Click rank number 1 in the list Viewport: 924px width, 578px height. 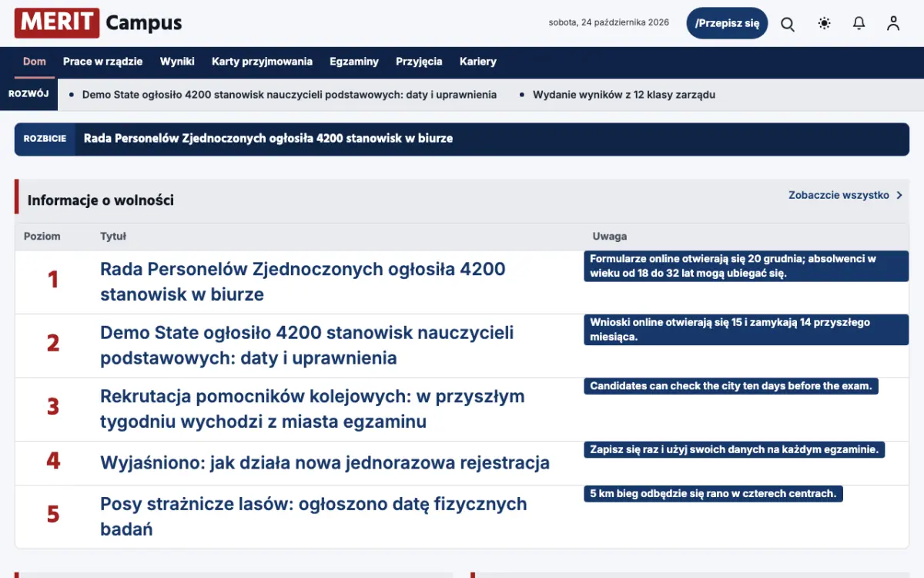[53, 280]
